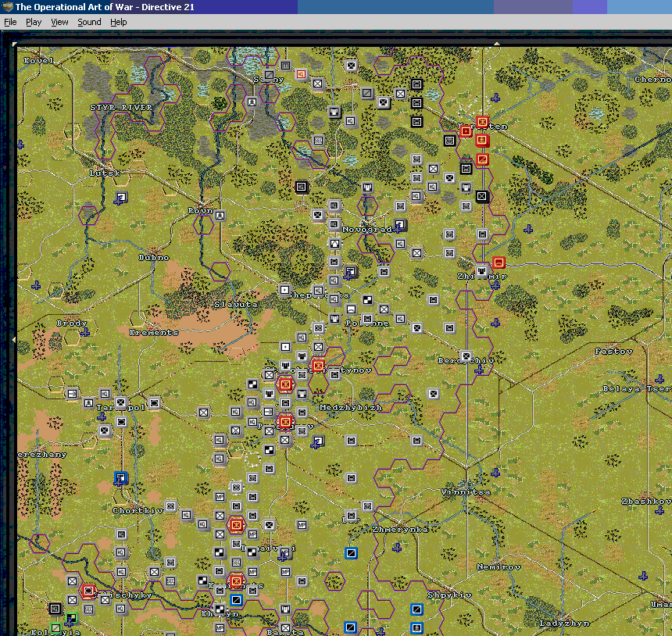The image size is (672, 636).
Task: Click the Lutsk town label
Action: [x=105, y=173]
